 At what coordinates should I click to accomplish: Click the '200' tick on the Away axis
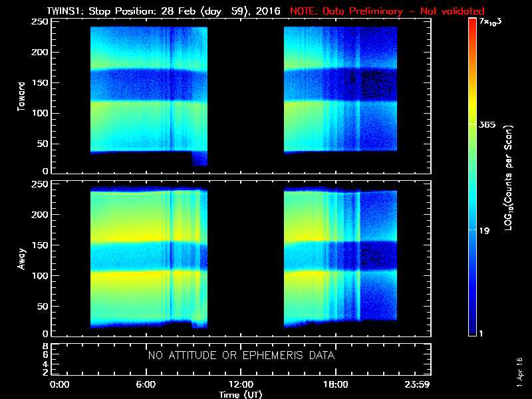[x=40, y=215]
